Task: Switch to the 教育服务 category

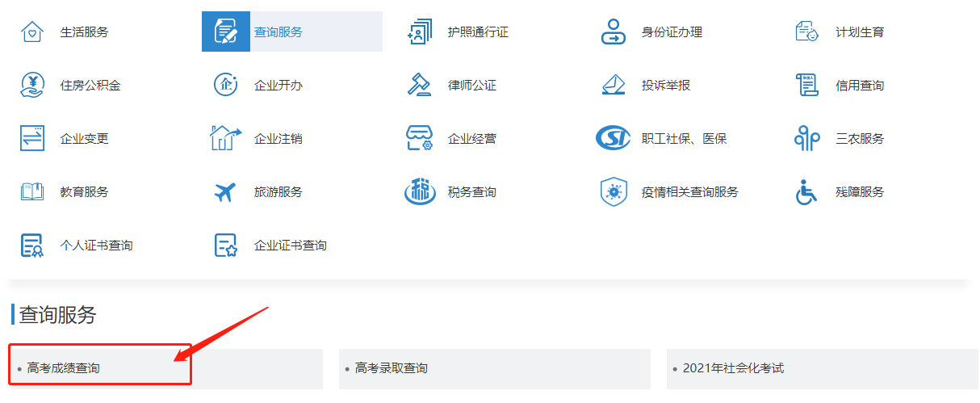Action: (84, 192)
